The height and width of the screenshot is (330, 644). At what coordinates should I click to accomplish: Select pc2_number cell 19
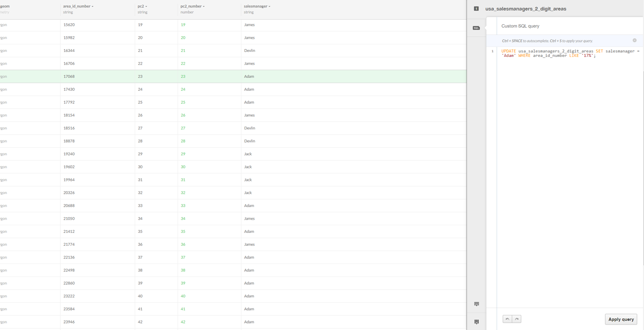[x=183, y=25]
